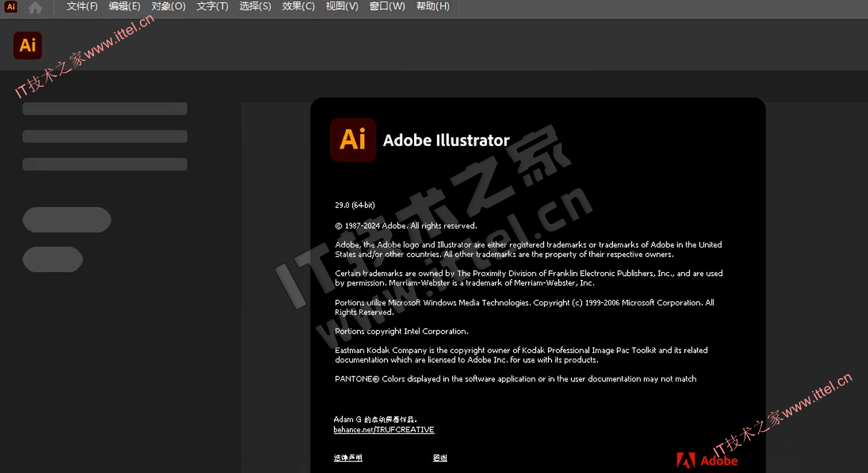This screenshot has width=868, height=473.
Task: Click the Adobe logo in the About dialog
Action: (x=707, y=460)
